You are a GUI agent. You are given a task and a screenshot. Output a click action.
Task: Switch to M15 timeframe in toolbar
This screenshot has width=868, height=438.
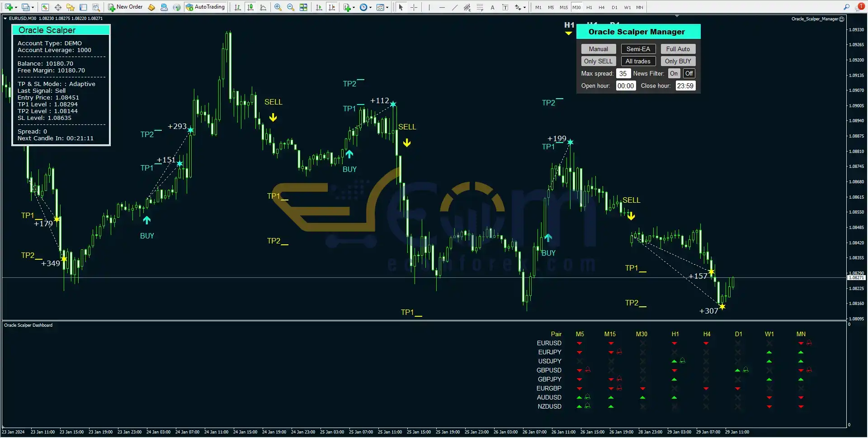[x=564, y=7]
